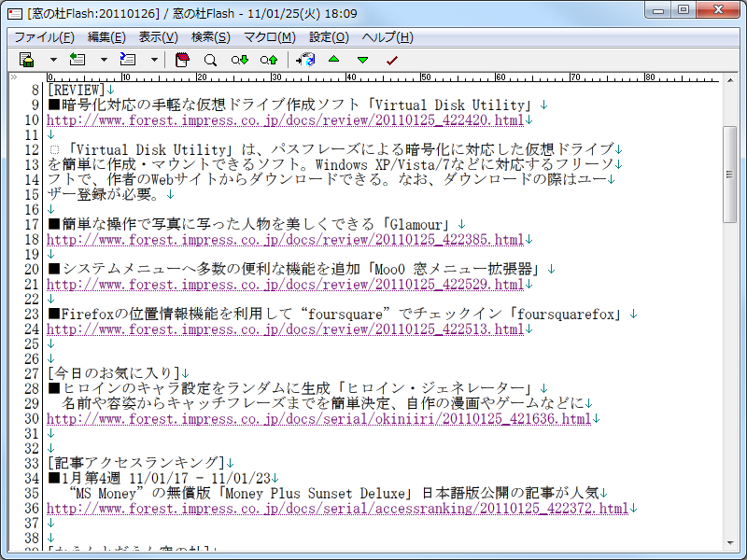Open the Find dialog via magnifier icon
Image resolution: width=747 pixels, height=560 pixels.
(x=210, y=59)
